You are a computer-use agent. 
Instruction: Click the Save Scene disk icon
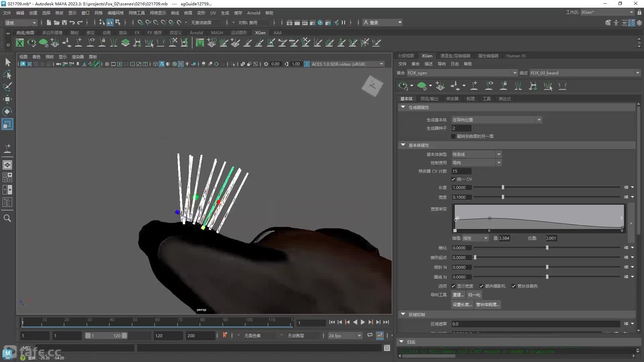tap(64, 22)
